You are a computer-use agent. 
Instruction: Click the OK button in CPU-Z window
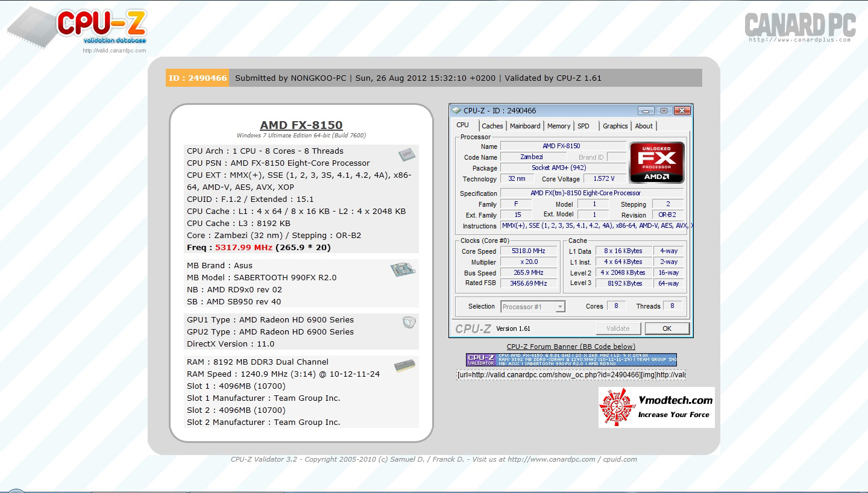pos(667,328)
